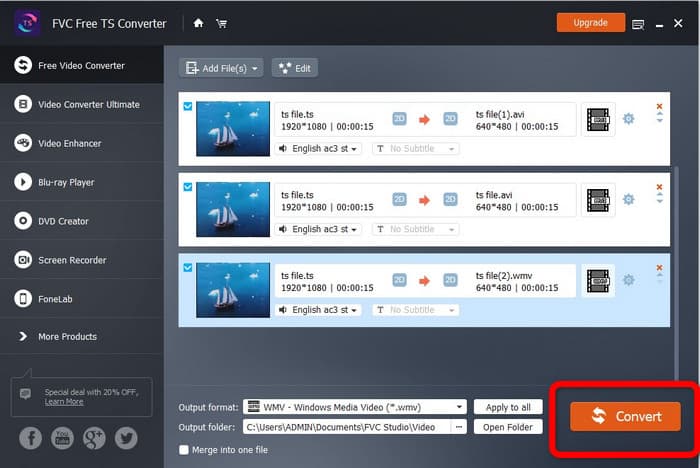The height and width of the screenshot is (468, 700).
Task: Open the feedback menu icon beside Upgrade
Action: 638,25
